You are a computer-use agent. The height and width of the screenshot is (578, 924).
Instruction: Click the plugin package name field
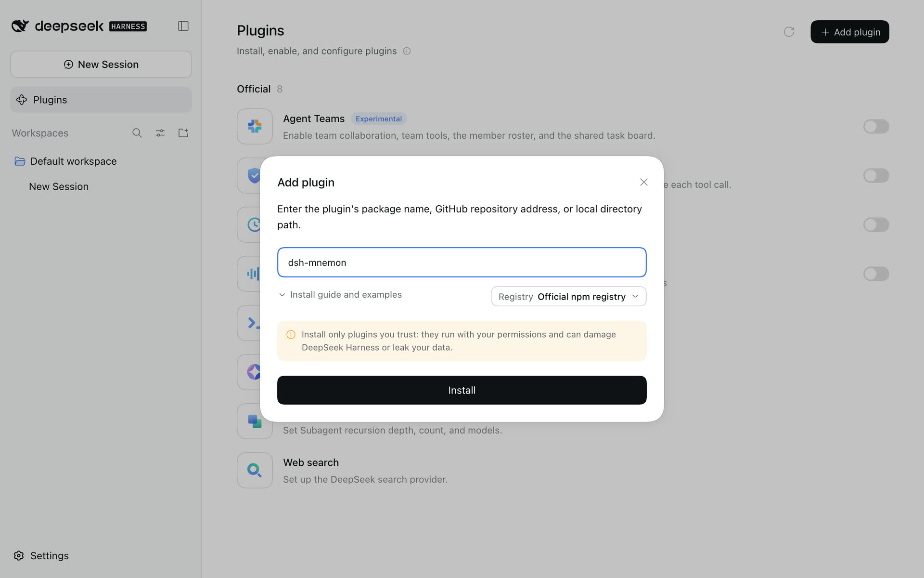pyautogui.click(x=462, y=263)
